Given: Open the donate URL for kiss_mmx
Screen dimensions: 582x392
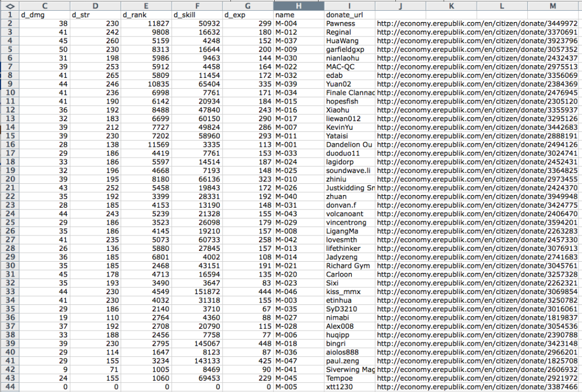Looking at the screenshot, I should (x=477, y=292).
